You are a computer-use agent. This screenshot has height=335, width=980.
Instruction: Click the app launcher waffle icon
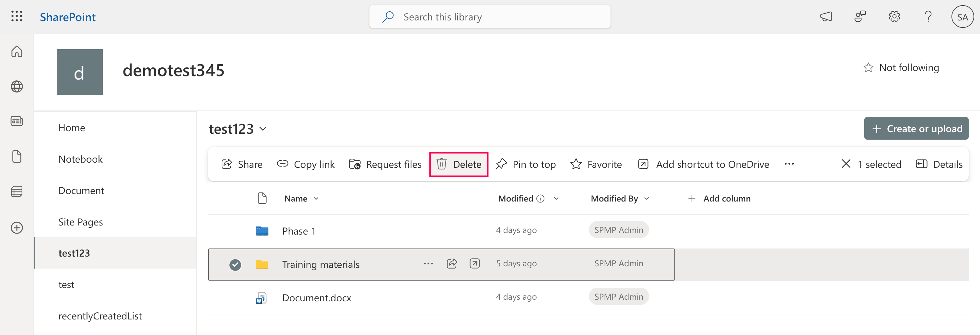(16, 16)
